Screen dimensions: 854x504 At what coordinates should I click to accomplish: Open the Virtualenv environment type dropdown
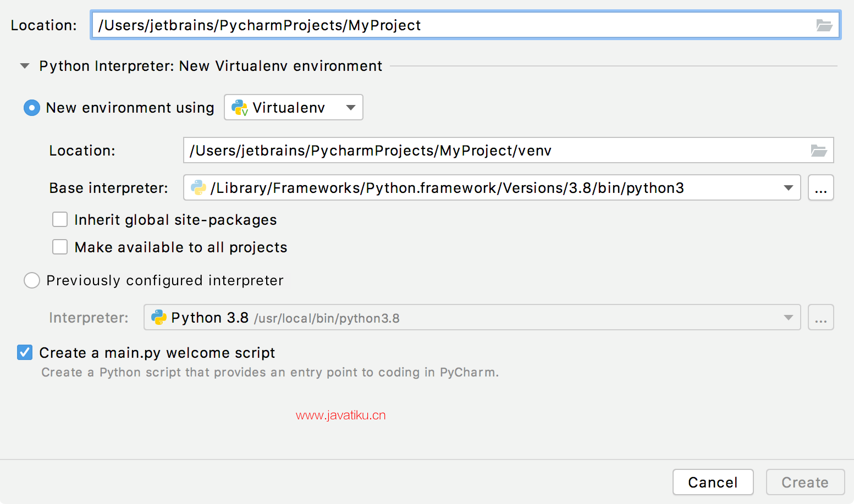click(294, 107)
